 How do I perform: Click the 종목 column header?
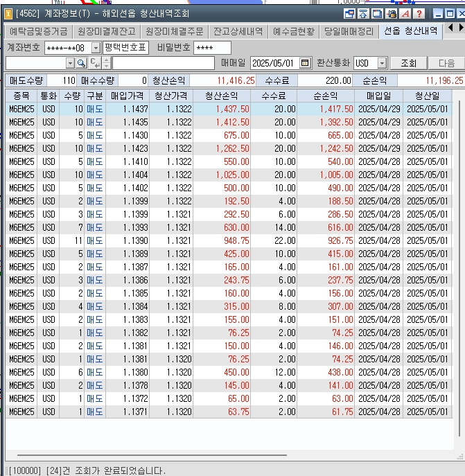[21, 96]
